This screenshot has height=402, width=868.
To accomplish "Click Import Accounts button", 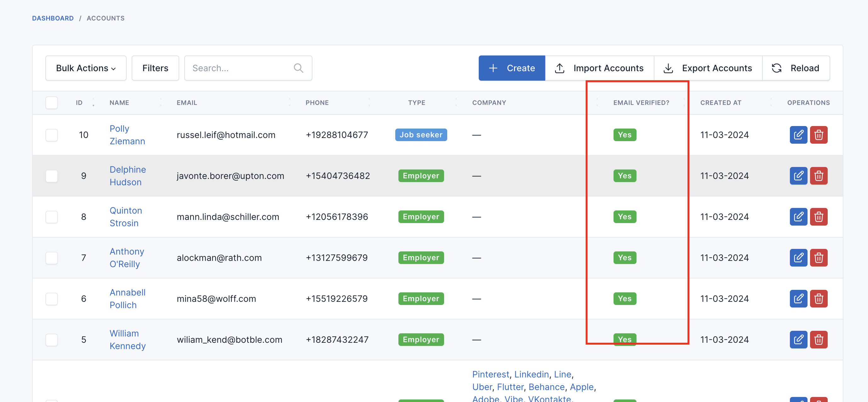I will click(599, 68).
